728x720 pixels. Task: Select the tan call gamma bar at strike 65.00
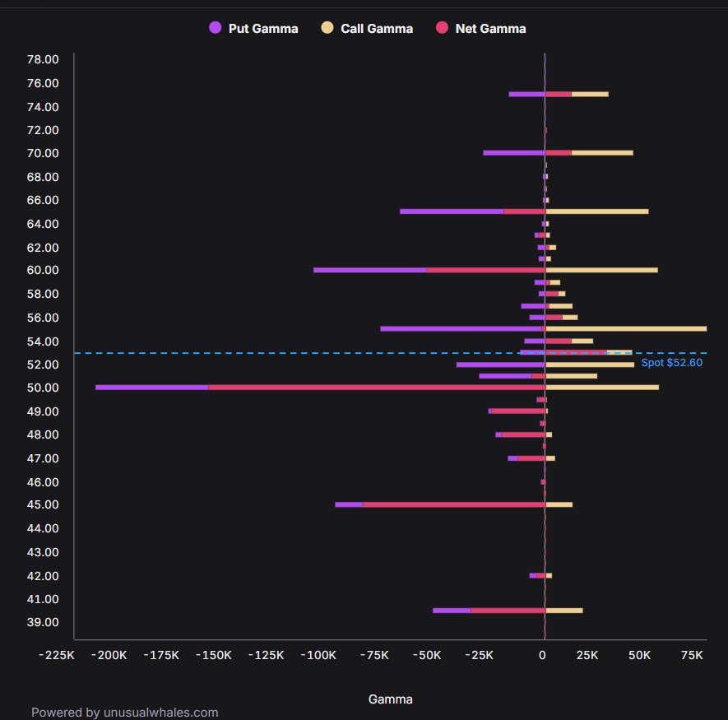597,211
